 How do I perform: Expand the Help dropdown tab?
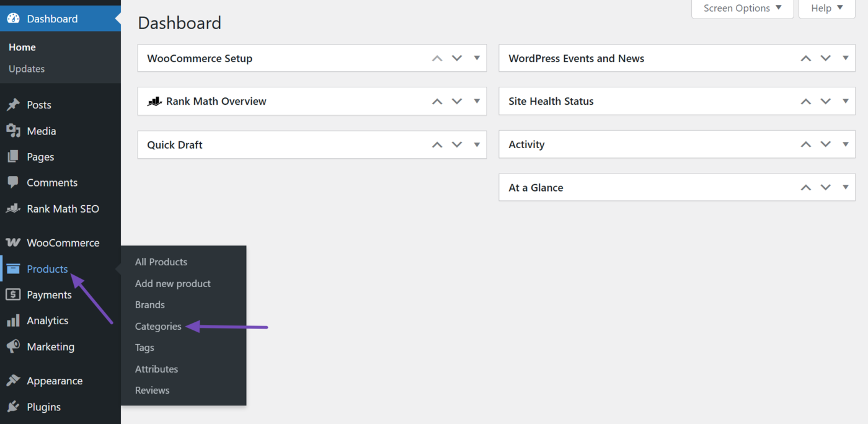(x=827, y=9)
